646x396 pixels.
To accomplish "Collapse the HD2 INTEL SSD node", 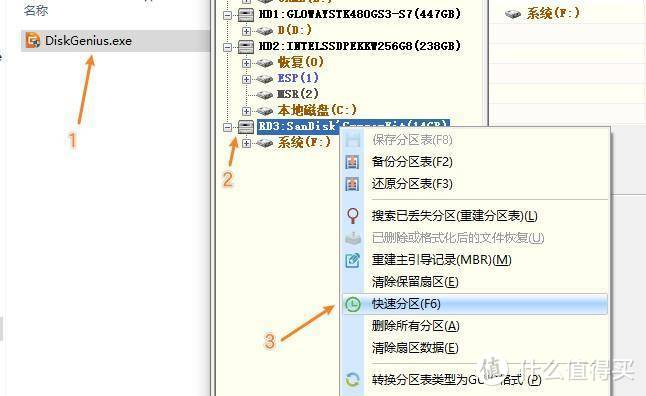I will [227, 47].
